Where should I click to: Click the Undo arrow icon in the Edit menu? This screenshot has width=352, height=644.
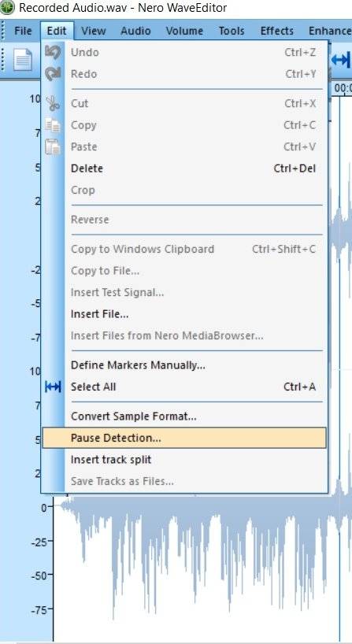pyautogui.click(x=53, y=52)
